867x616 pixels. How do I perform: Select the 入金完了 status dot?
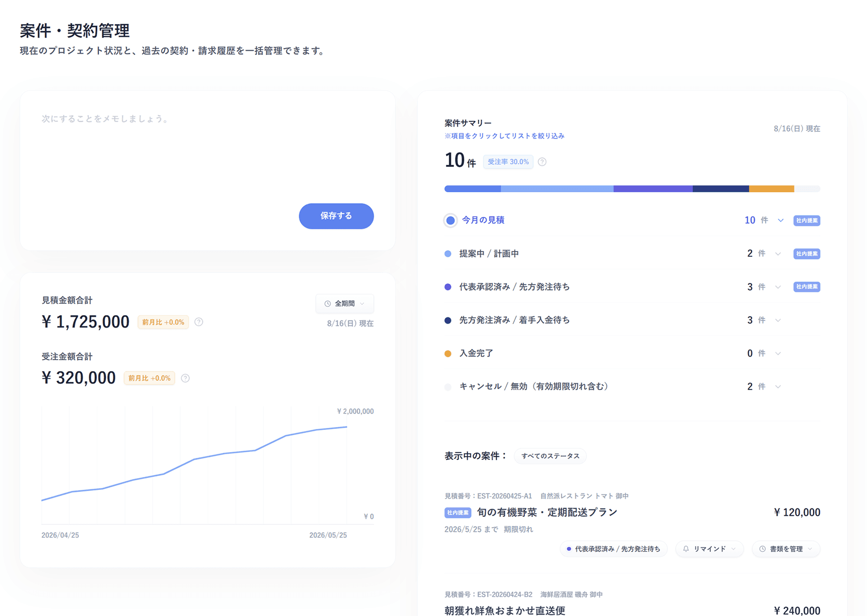point(448,353)
